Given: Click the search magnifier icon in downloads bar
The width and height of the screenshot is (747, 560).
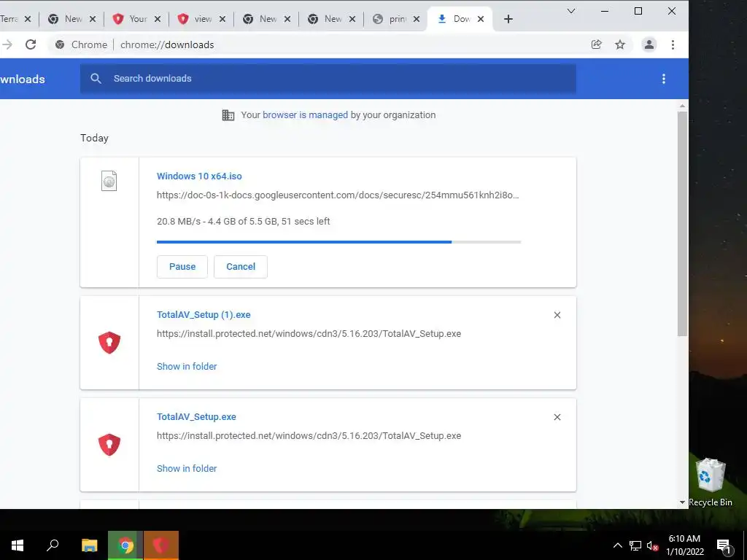Looking at the screenshot, I should [x=96, y=79].
